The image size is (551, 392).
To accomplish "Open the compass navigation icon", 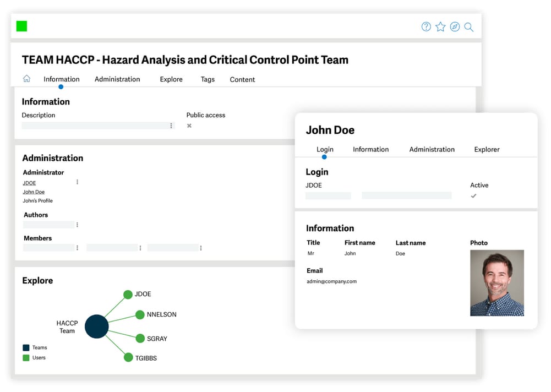I will click(455, 27).
